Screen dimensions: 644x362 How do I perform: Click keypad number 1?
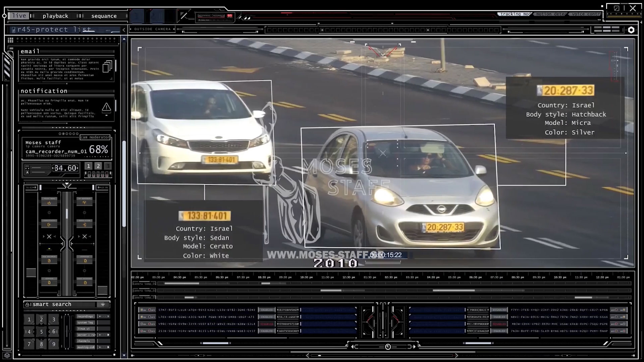coord(29,319)
